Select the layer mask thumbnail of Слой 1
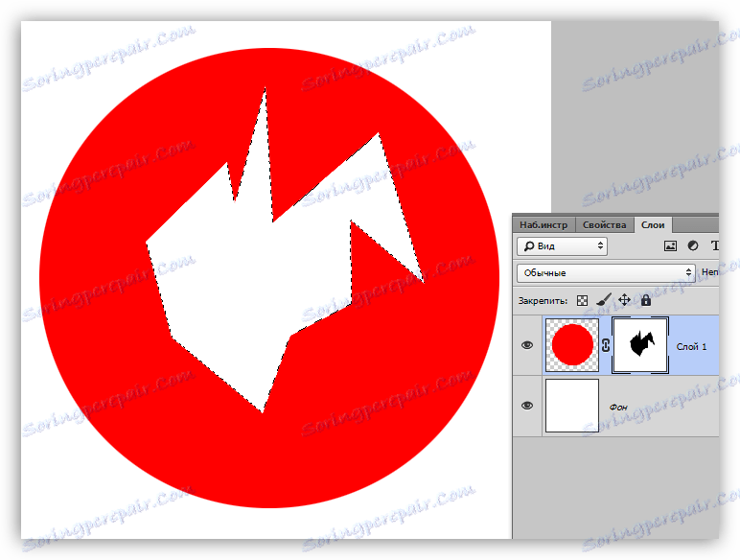740x560 pixels. [640, 345]
